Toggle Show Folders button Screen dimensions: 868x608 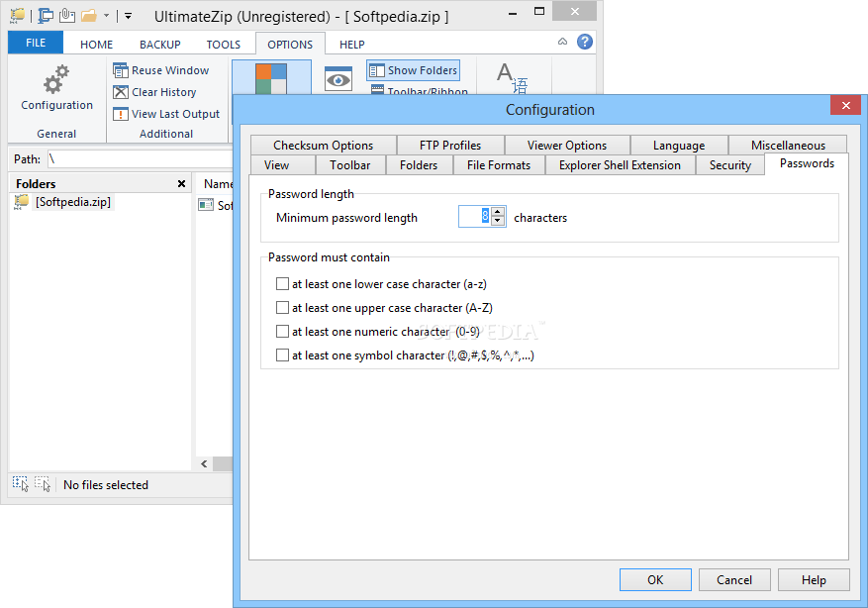[413, 70]
